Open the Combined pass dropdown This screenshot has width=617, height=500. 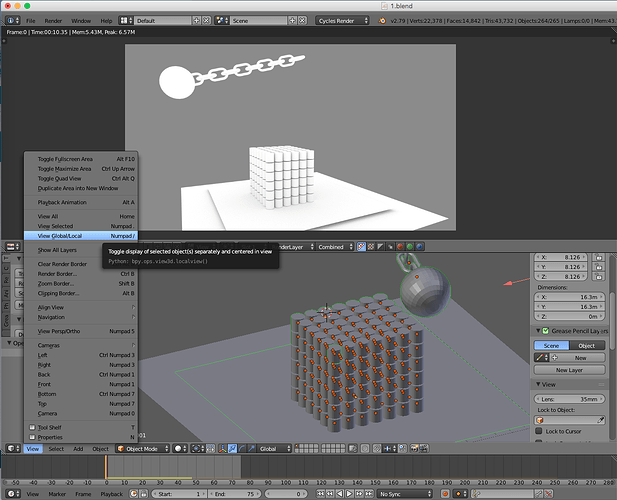click(x=335, y=247)
